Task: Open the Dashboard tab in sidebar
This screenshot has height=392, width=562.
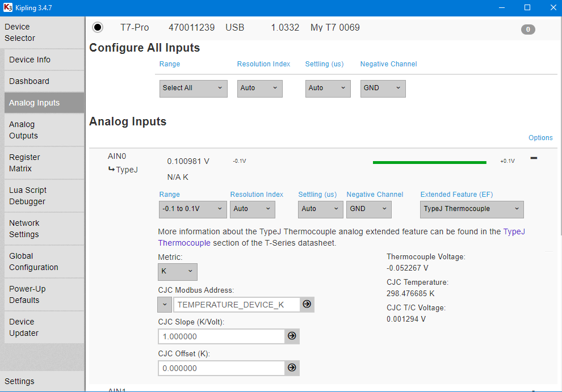Action: point(30,81)
